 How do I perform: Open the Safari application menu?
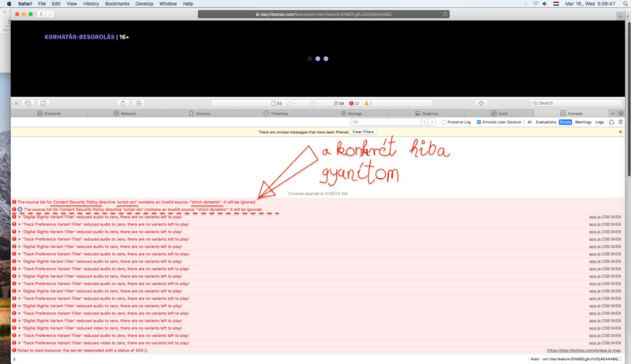[25, 4]
